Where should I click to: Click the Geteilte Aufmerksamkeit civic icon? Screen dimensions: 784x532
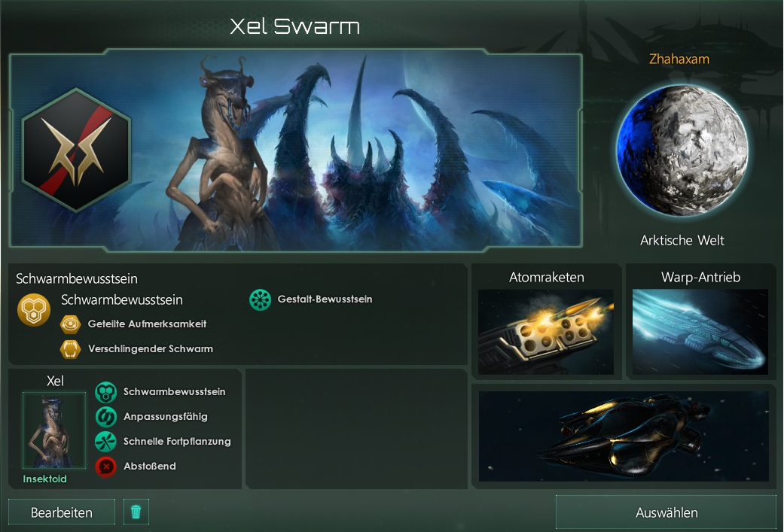[70, 324]
